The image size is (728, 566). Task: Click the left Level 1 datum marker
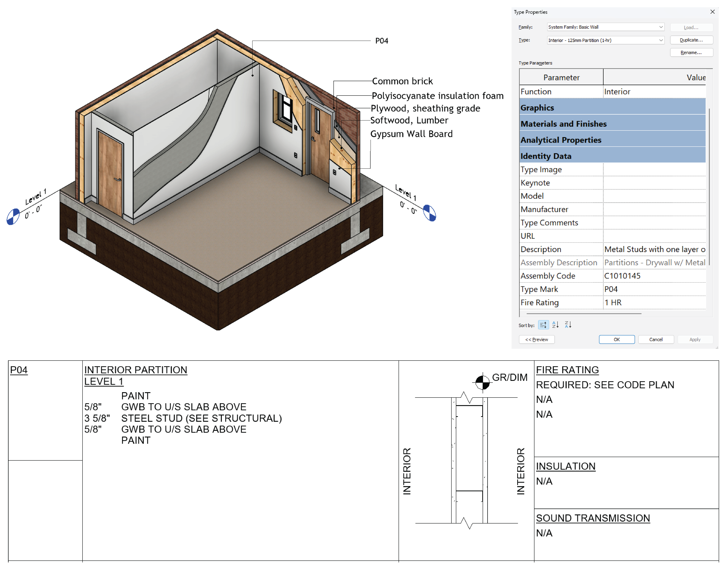click(x=13, y=217)
